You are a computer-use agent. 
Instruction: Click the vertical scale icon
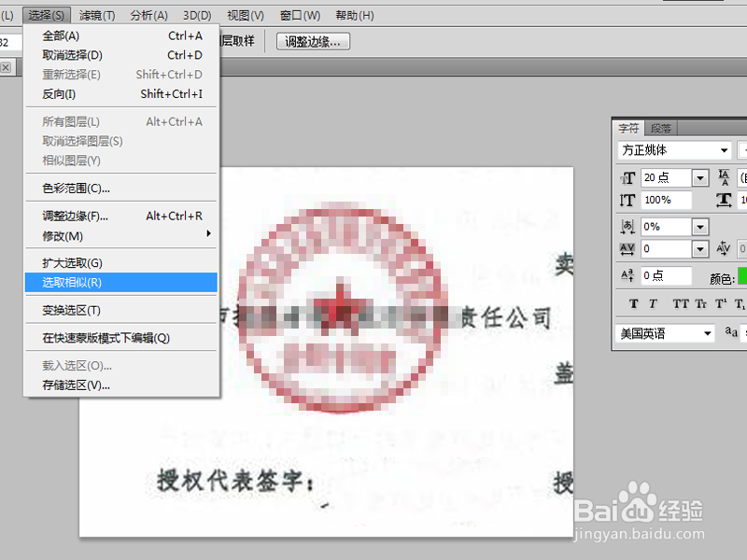(627, 200)
